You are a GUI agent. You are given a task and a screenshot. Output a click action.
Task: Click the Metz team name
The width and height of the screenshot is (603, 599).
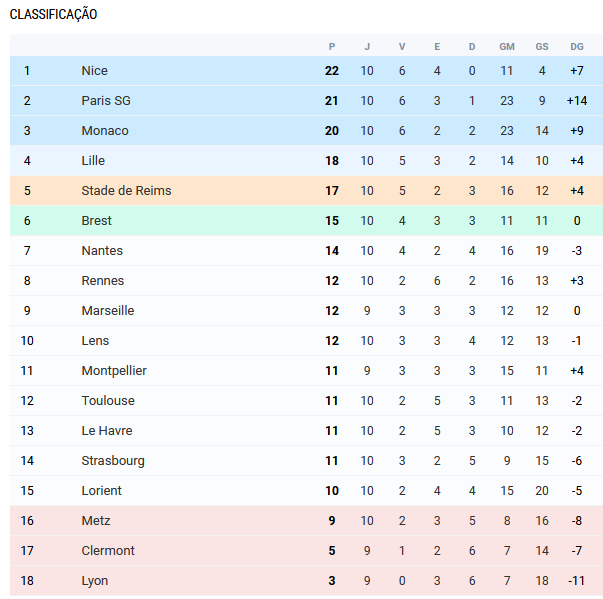(96, 521)
